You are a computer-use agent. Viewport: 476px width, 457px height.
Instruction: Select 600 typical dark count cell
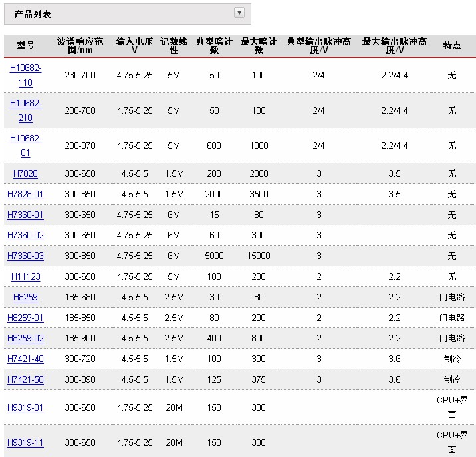(214, 145)
